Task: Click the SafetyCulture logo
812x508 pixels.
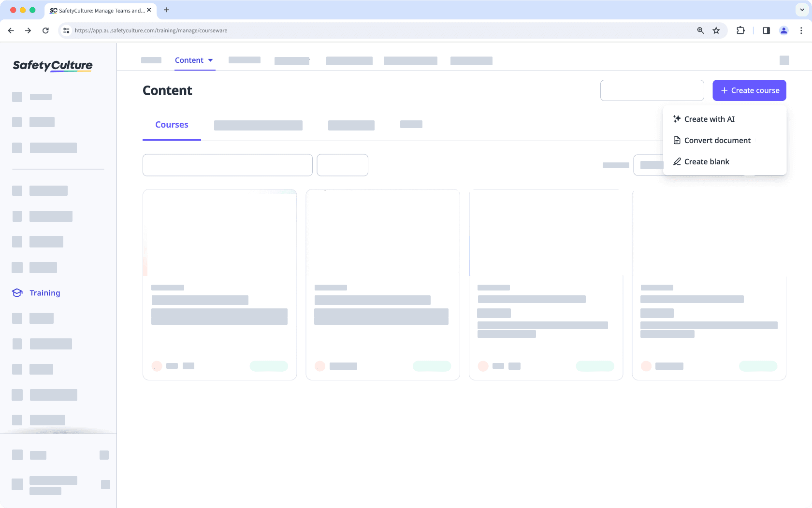Action: pyautogui.click(x=52, y=66)
